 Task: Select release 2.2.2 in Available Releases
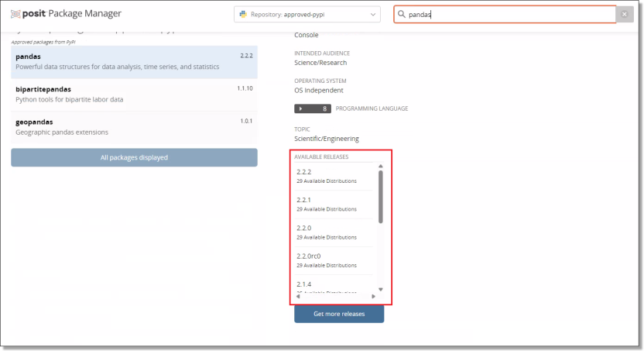(304, 171)
